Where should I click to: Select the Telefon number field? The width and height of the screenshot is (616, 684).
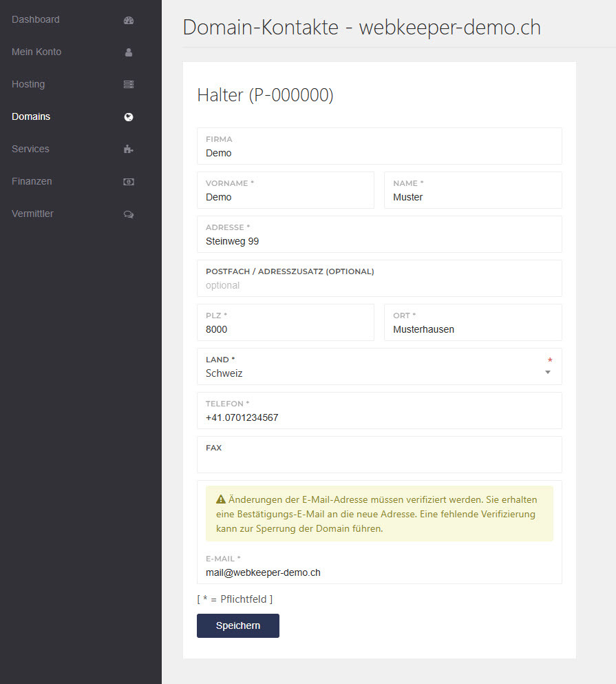(379, 417)
